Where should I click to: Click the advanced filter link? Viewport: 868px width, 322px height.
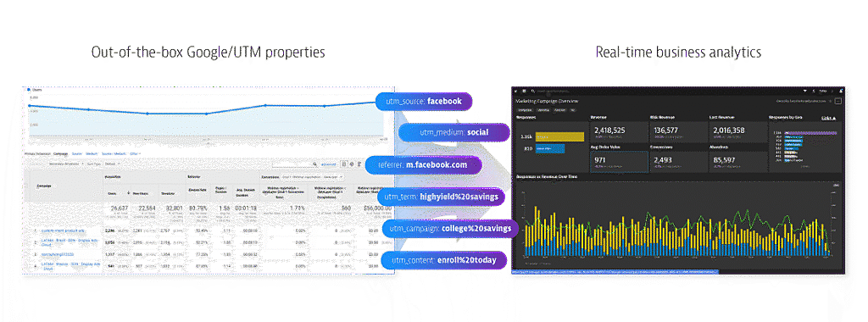point(329,164)
